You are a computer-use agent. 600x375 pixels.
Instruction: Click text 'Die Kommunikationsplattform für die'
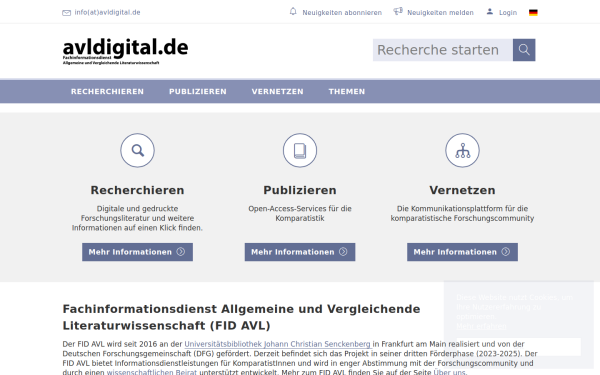tap(462, 209)
